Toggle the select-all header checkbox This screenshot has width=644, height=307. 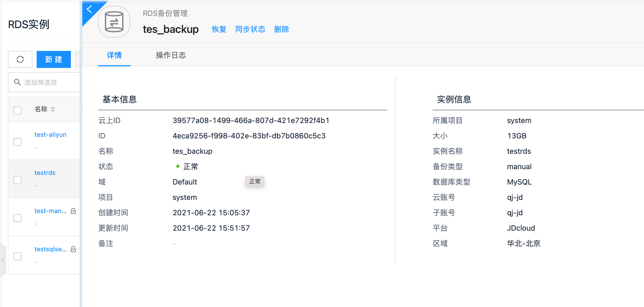coord(18,110)
